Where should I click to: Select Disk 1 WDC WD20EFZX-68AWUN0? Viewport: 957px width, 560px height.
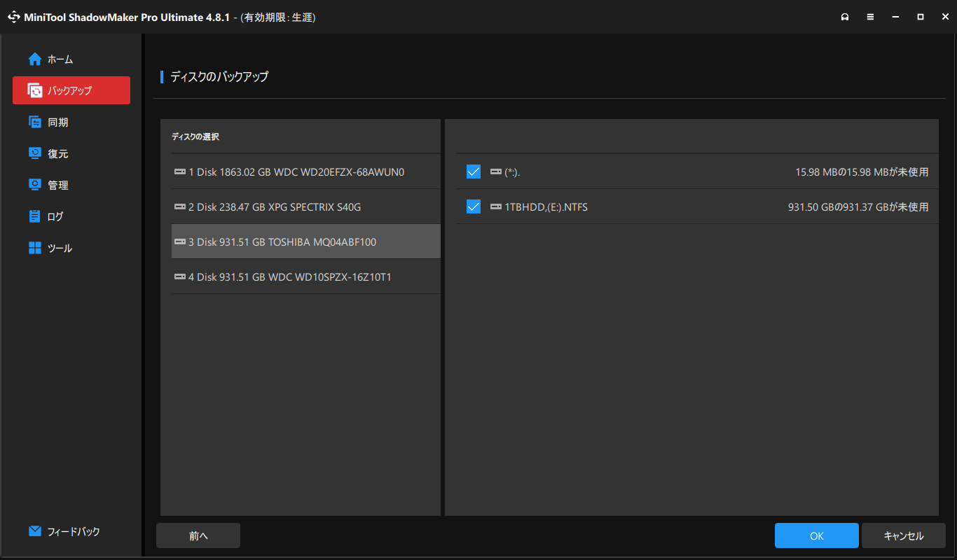click(x=306, y=171)
